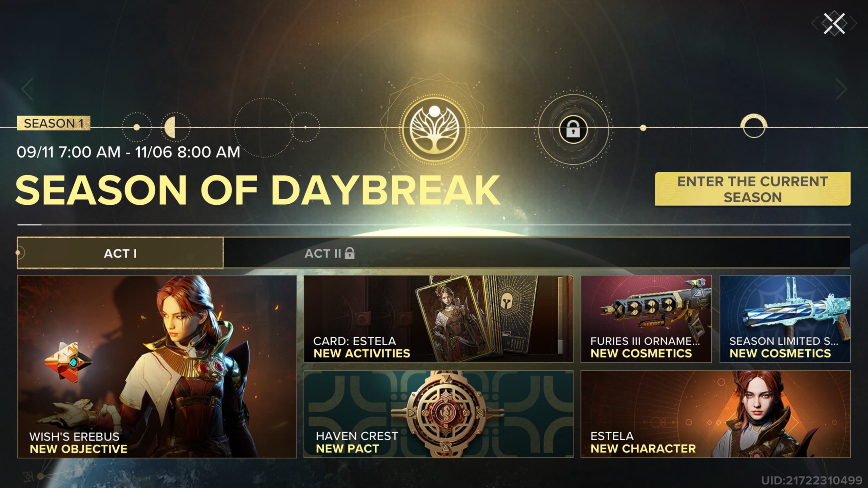The height and width of the screenshot is (488, 868).
Task: Click the golden tree season emblem
Action: (x=435, y=129)
